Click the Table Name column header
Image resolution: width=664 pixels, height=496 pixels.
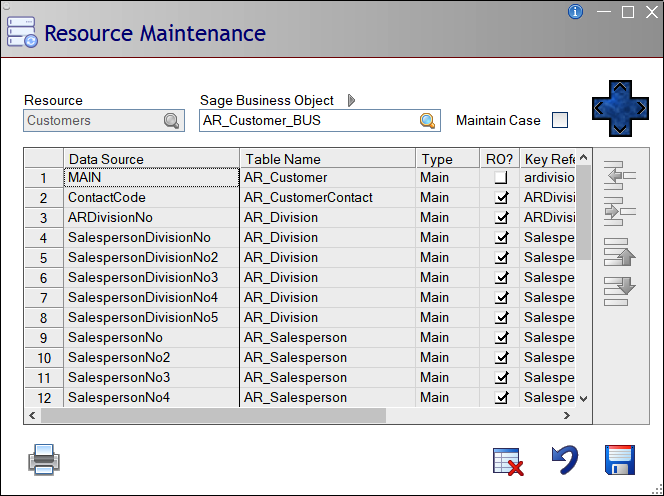coord(327,159)
